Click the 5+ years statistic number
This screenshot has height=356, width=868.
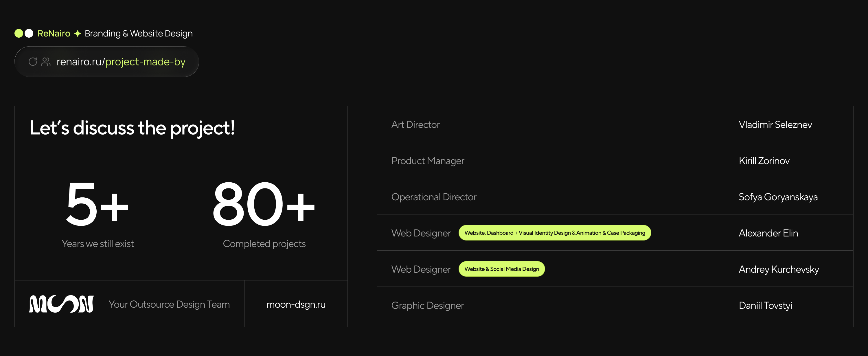(x=98, y=205)
